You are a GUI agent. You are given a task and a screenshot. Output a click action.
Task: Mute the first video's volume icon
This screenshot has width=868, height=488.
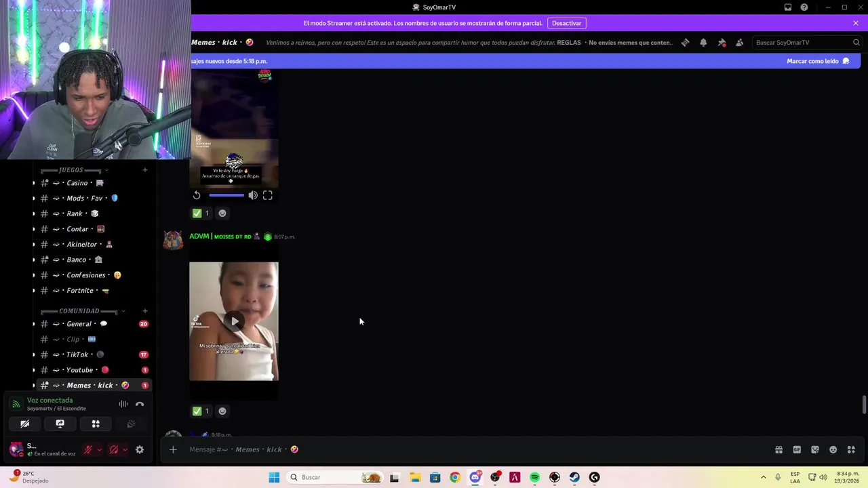[x=252, y=195]
